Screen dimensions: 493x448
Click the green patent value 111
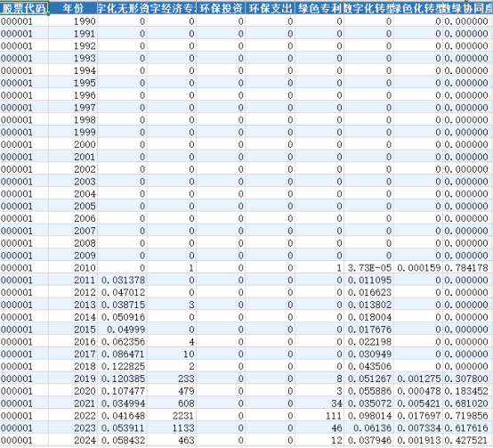pyautogui.click(x=319, y=416)
